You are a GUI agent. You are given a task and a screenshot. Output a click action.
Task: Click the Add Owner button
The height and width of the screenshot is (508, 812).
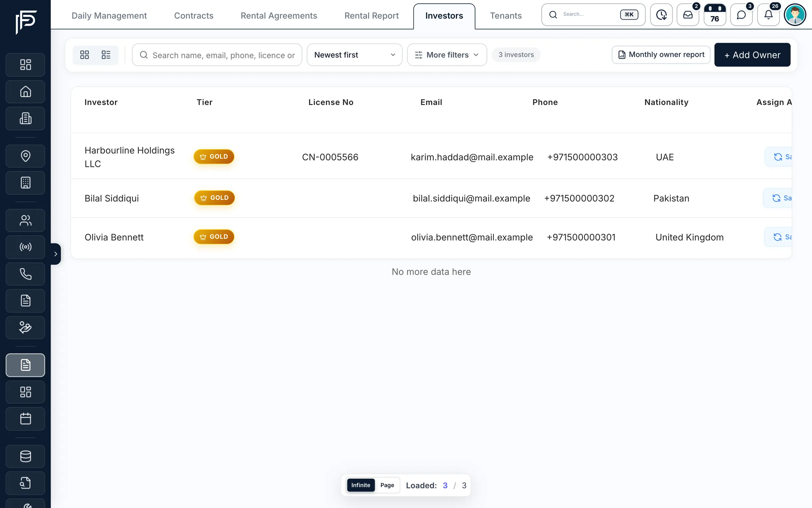(752, 55)
